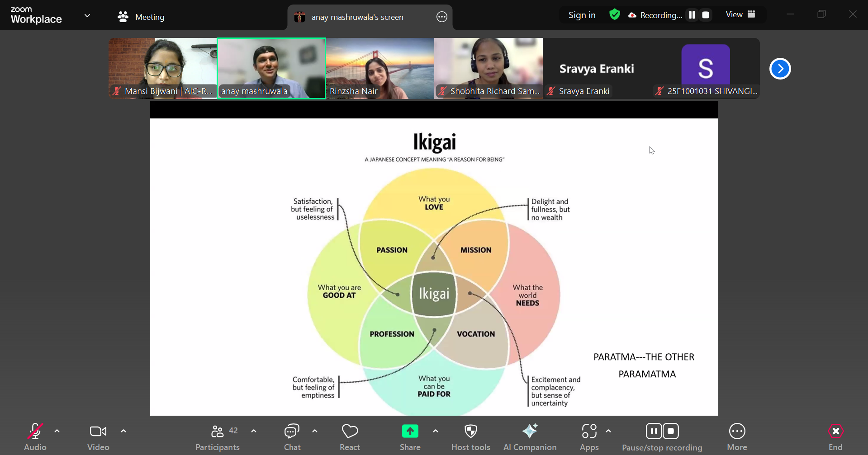Select Rinzsha Nair's video thumbnail
This screenshot has height=455, width=868.
click(380, 68)
